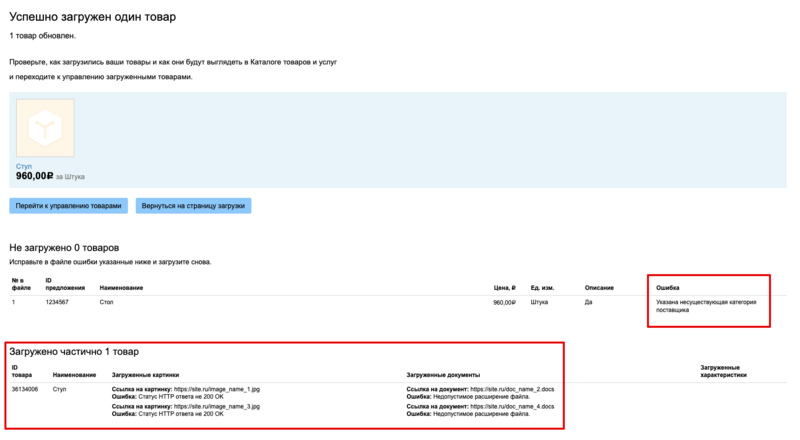Click the 'Стол' name cell
Image resolution: width=800 pixels, height=440 pixels.
point(107,302)
